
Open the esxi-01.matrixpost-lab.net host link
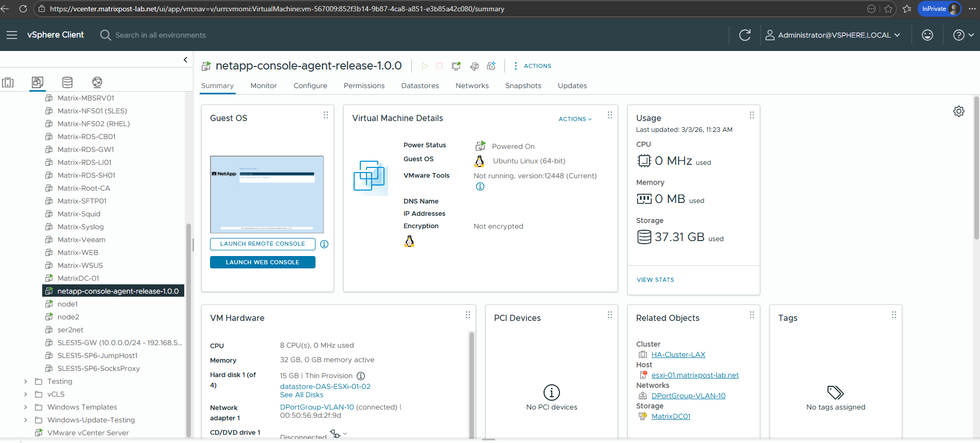click(x=695, y=375)
